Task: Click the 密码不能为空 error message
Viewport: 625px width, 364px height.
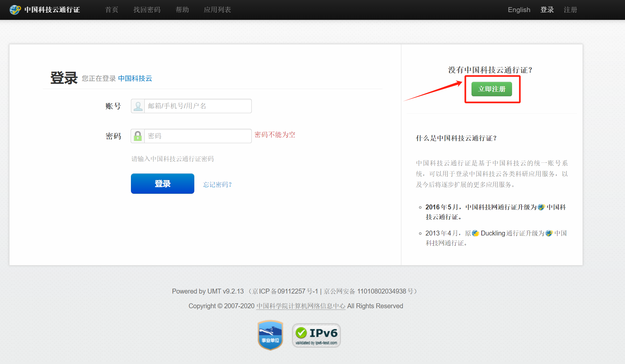Action: click(275, 135)
